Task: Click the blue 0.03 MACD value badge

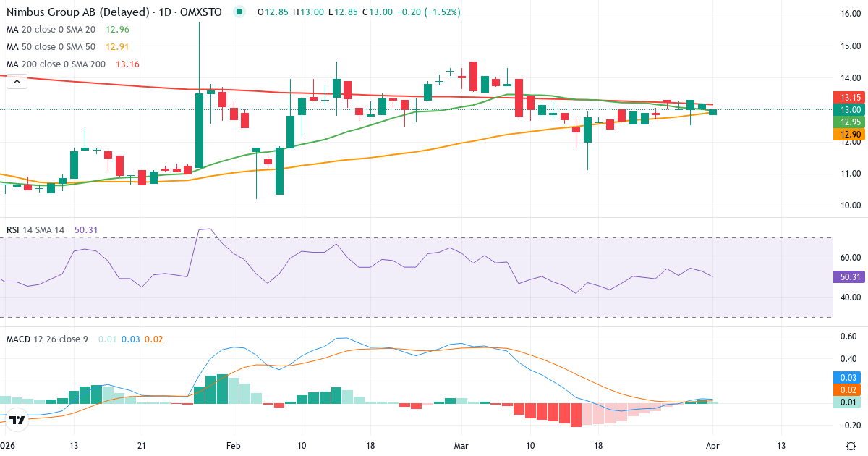Action: 846,376
